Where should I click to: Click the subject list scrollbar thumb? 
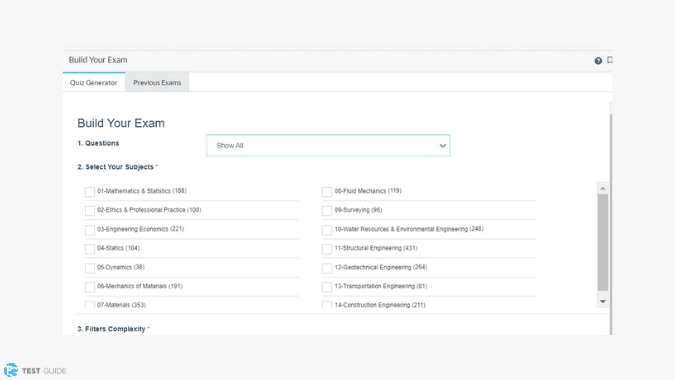click(603, 242)
